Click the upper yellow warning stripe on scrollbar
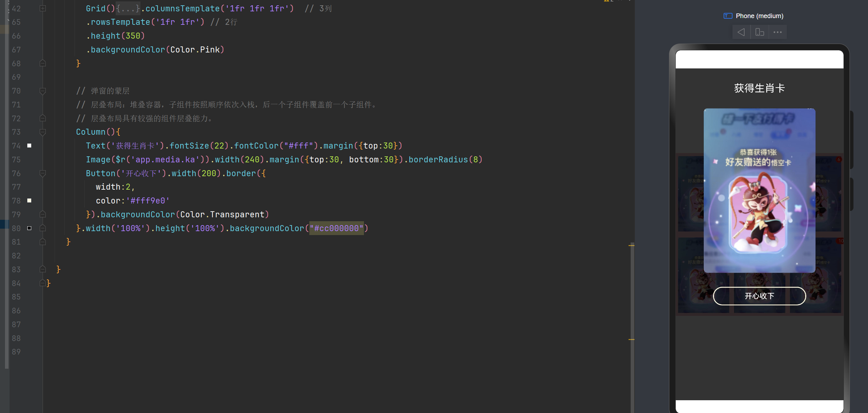Viewport: 868px width, 413px height. click(x=631, y=245)
